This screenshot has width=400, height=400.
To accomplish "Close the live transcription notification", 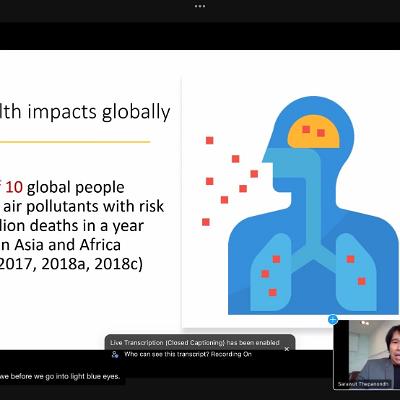I will (287, 349).
